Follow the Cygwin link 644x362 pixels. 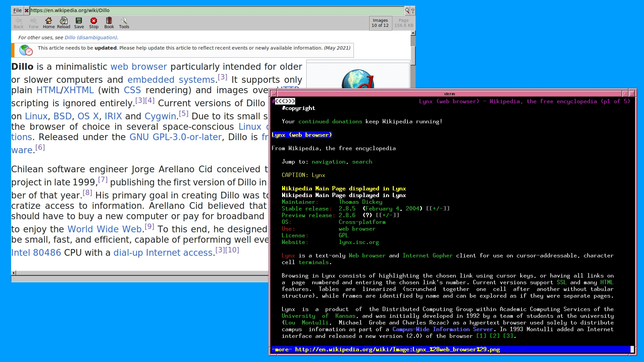pos(160,116)
